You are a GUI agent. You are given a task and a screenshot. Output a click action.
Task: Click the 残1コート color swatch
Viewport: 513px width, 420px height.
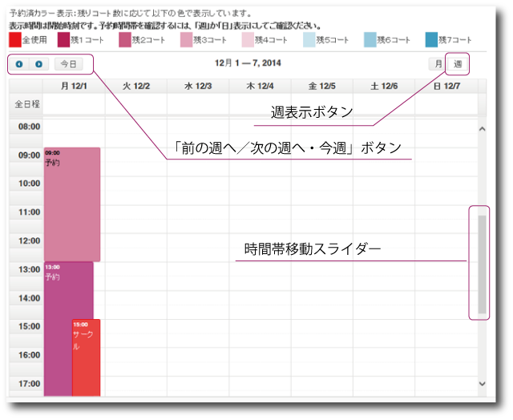click(x=63, y=40)
